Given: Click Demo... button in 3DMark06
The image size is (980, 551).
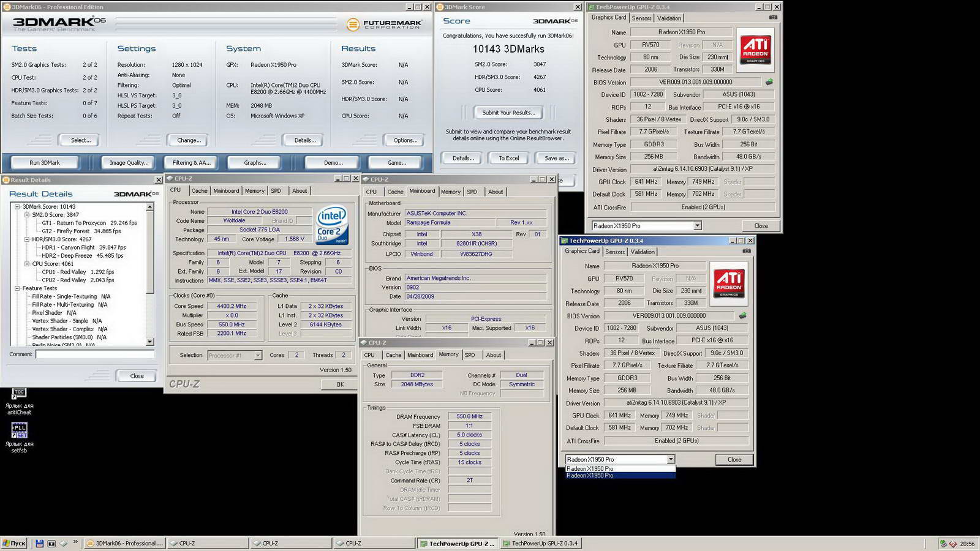Looking at the screenshot, I should pos(333,163).
